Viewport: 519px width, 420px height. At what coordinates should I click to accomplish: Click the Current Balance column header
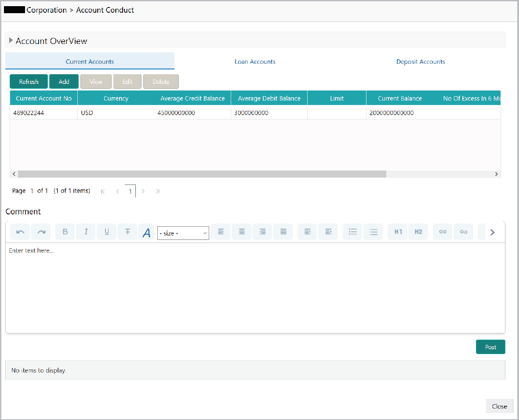click(x=400, y=98)
